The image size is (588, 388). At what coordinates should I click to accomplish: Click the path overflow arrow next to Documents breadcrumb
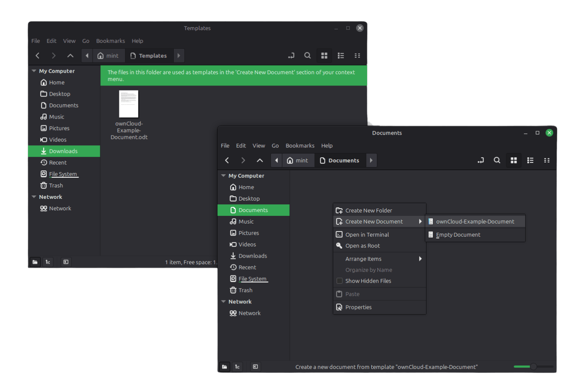(371, 160)
